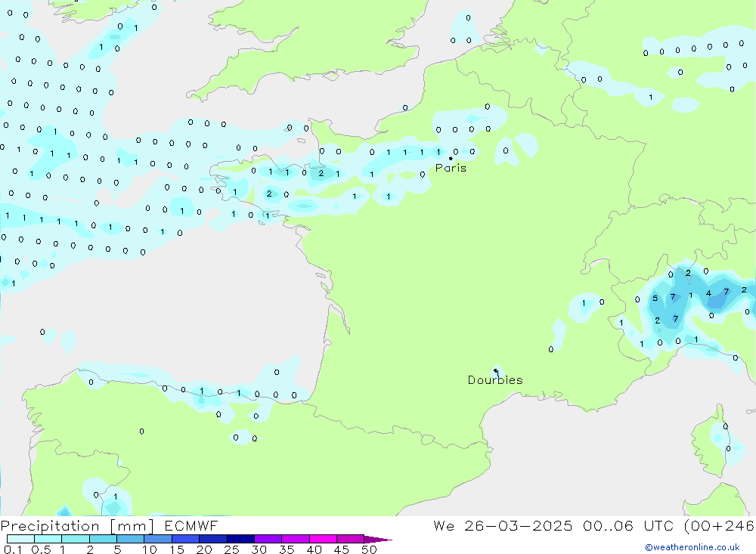The height and width of the screenshot is (554, 756).
Task: Select the 0.1 mm lightest legend swatch
Action: [20, 539]
